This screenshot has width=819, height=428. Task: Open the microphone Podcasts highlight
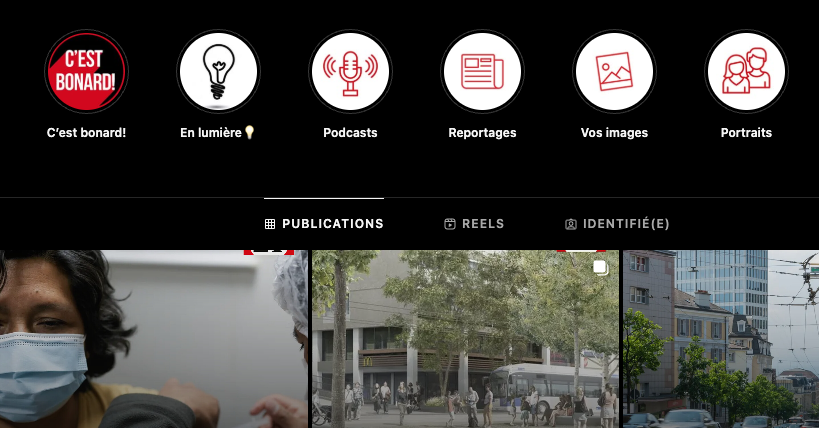[350, 72]
